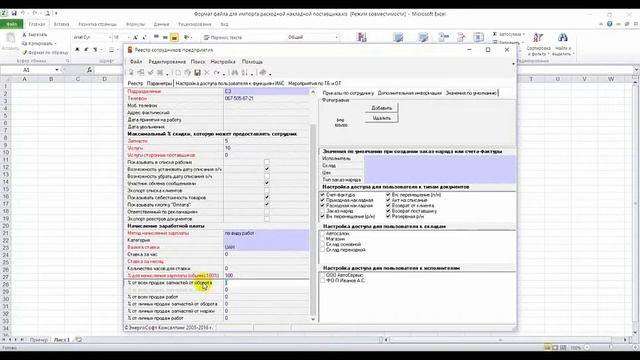
Task: Click the new blank document icon in registry toolbar
Action: coord(178,73)
